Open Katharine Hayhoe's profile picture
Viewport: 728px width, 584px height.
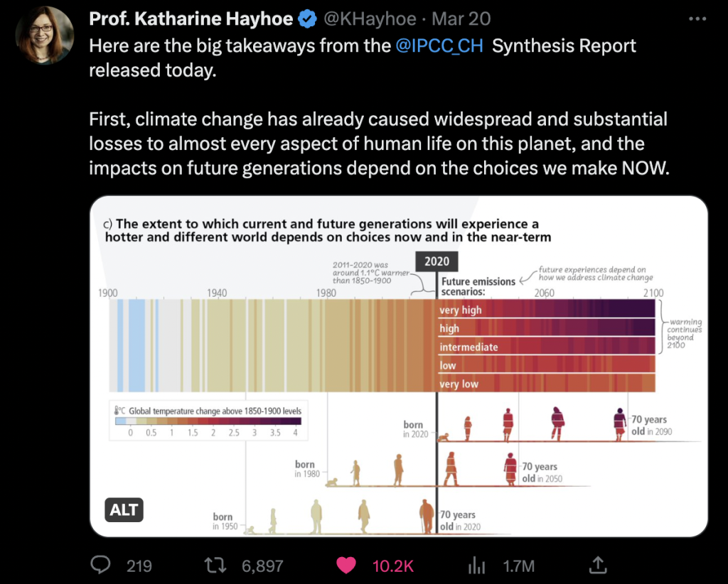[45, 35]
